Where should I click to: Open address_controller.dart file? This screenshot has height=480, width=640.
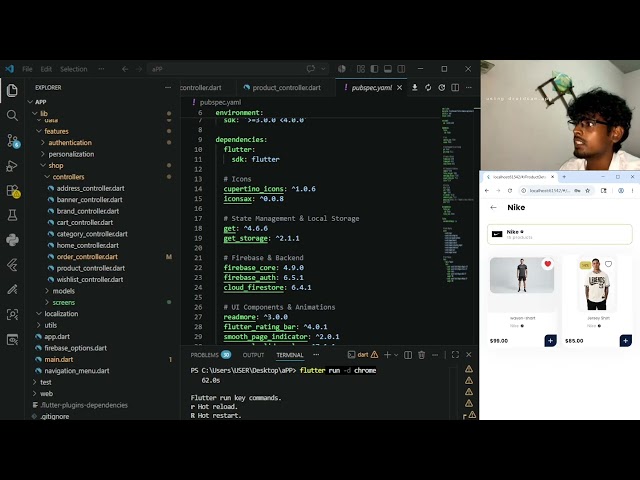point(90,188)
